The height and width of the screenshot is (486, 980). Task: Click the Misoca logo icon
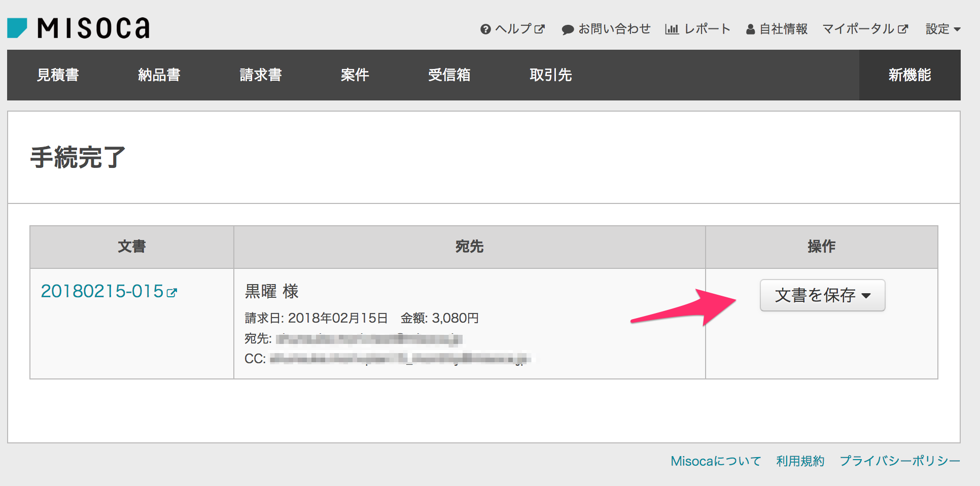tap(17, 28)
